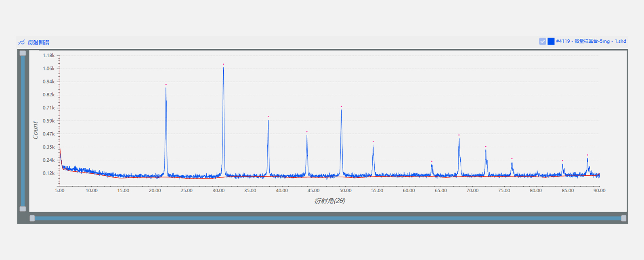
Task: Click the line chart icon beside 衍射图谱
Action: [21, 42]
